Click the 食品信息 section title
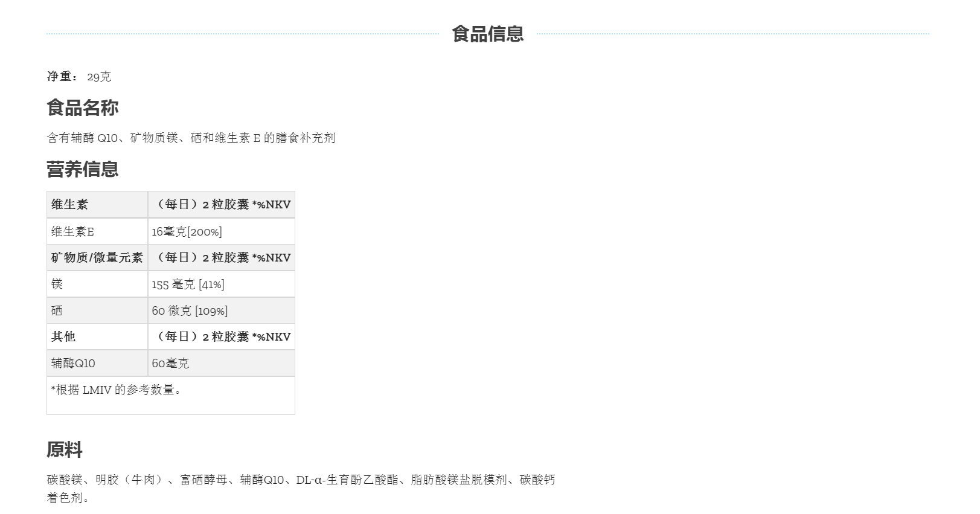Screen dimensions: 980x514 [487, 34]
